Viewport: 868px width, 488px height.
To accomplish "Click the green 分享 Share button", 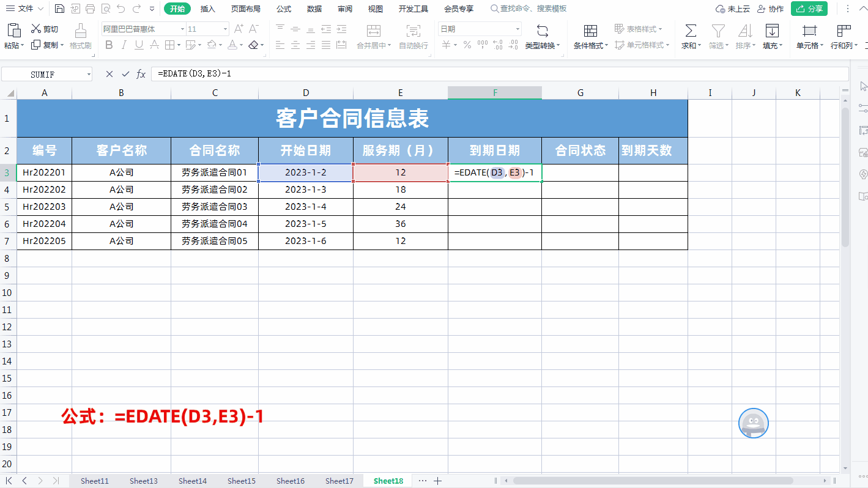I will tap(809, 9).
